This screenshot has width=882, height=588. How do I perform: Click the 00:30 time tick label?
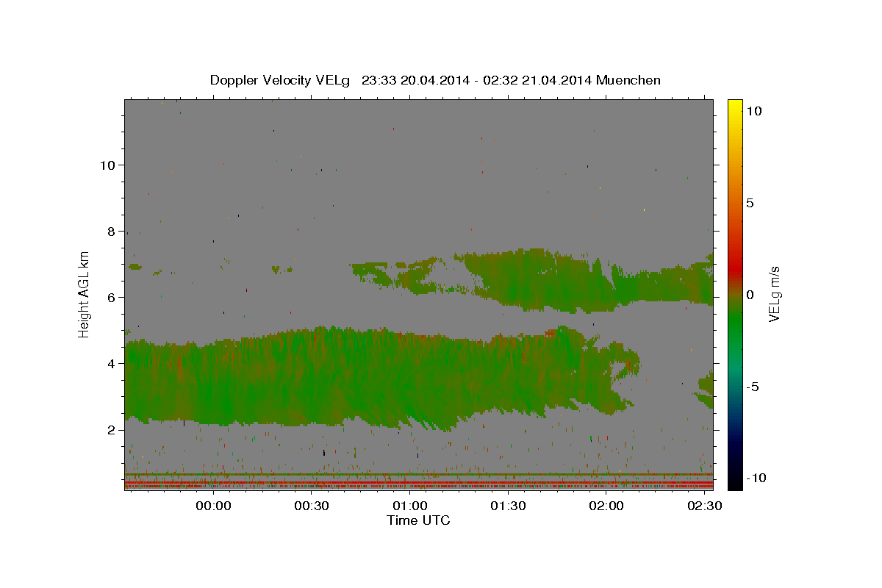click(x=312, y=506)
